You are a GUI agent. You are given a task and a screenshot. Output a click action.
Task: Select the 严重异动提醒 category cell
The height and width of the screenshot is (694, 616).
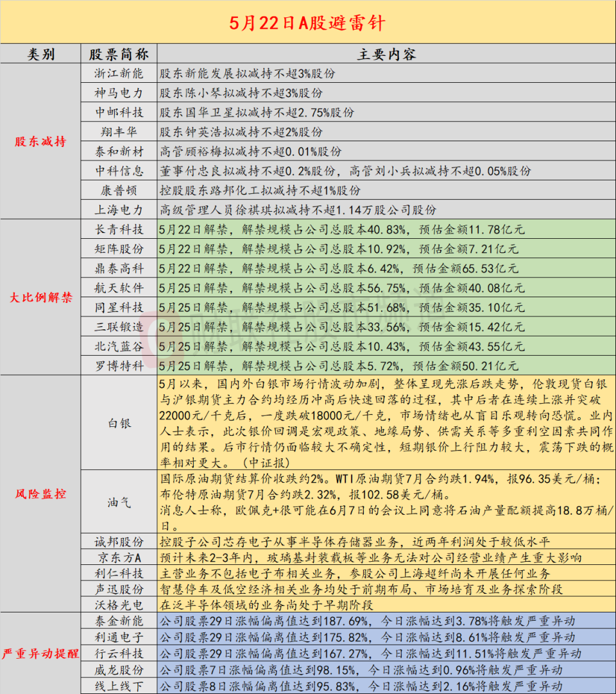(40, 654)
